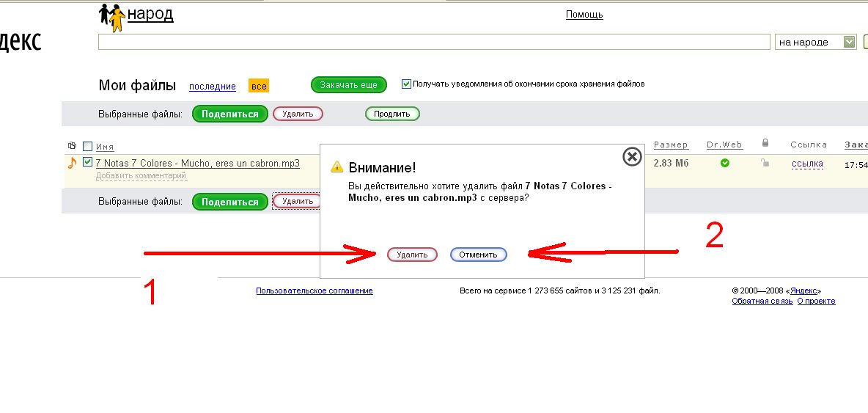
Task: Click the Внимание! dialog title
Action: pos(382,168)
